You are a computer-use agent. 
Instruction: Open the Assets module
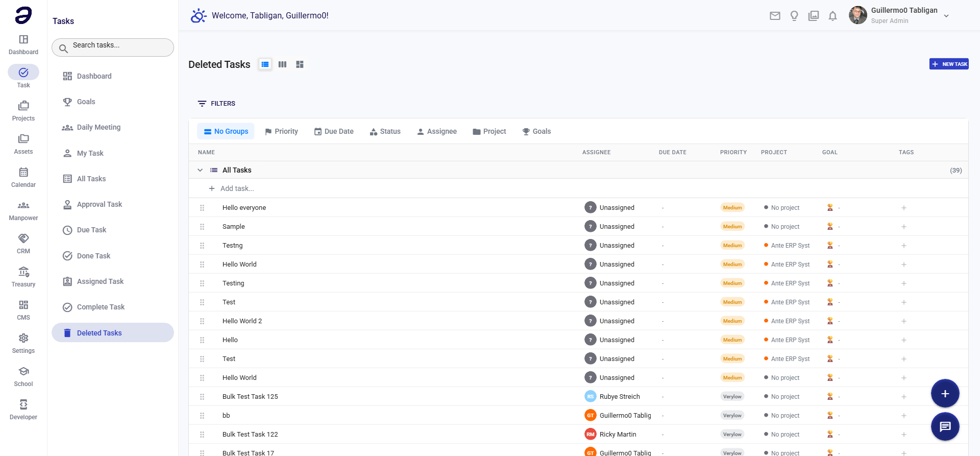[23, 144]
